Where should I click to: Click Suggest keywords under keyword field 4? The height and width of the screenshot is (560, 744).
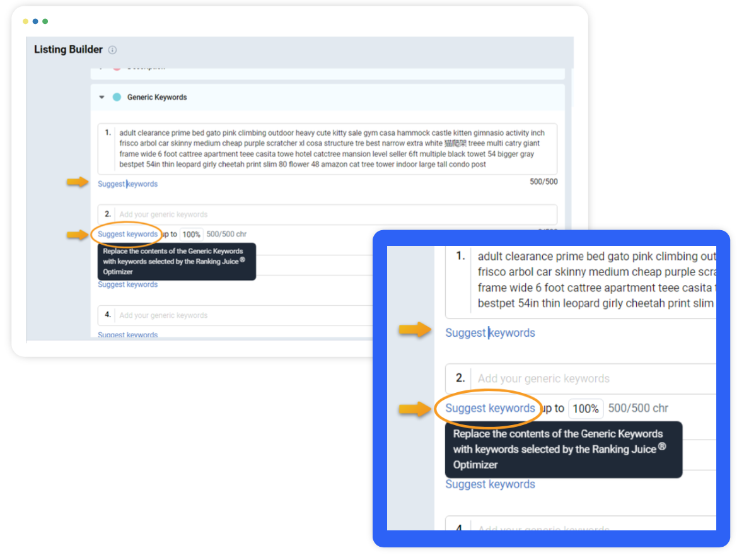click(127, 335)
